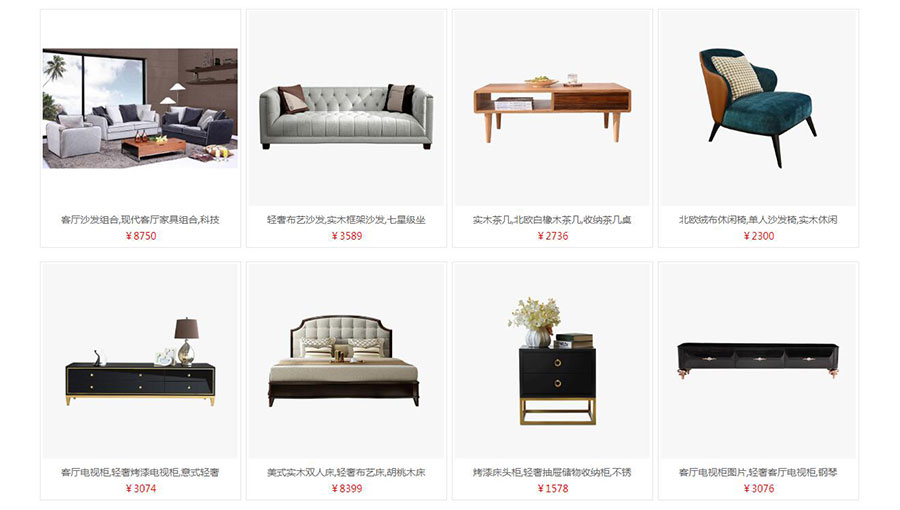The image size is (900, 510).
Task: Open the living room sofa set photo
Action: click(x=140, y=108)
